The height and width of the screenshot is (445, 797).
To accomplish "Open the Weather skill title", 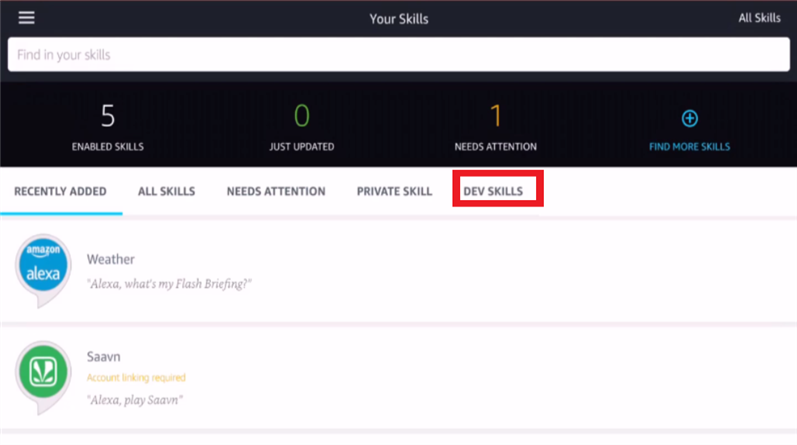I will tap(111, 260).
